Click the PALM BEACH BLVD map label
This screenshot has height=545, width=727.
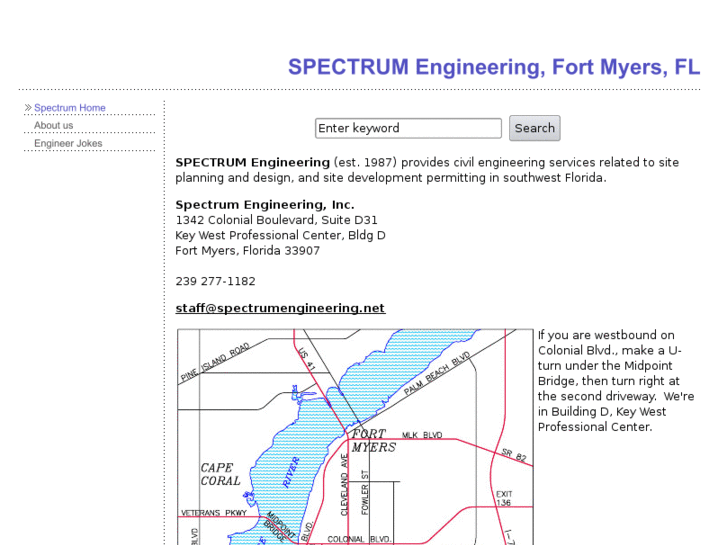click(x=437, y=373)
